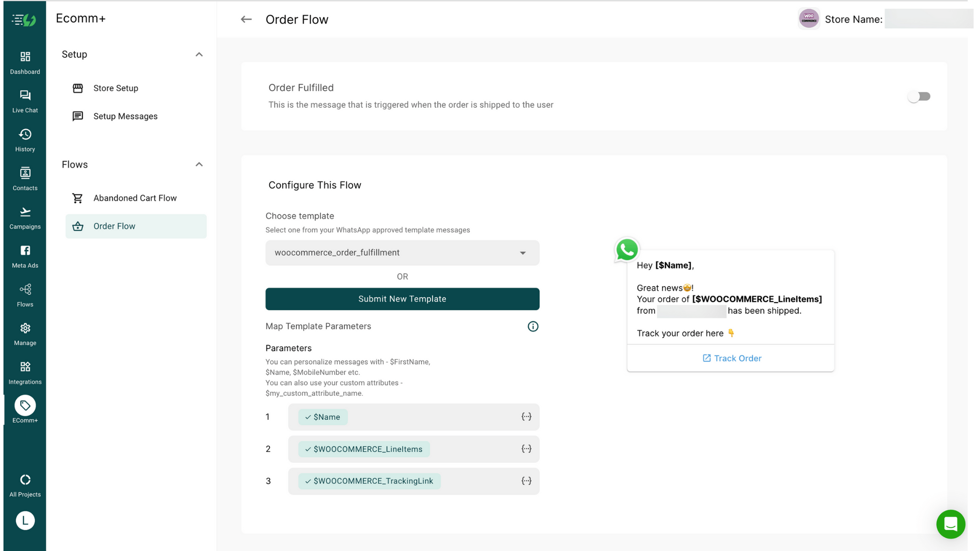Collapse the Setup section
The height and width of the screenshot is (551, 980).
pos(199,54)
